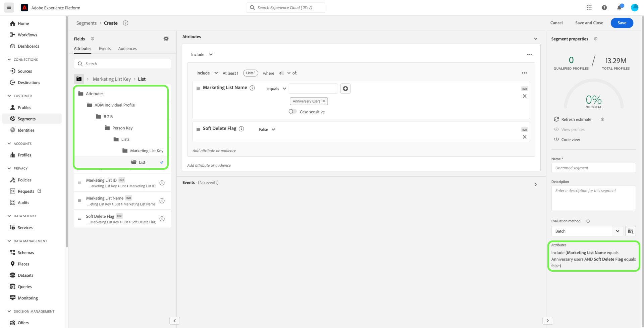Image resolution: width=644 pixels, height=328 pixels.
Task: Show info for Soft Delete Flag rule
Action: click(241, 129)
